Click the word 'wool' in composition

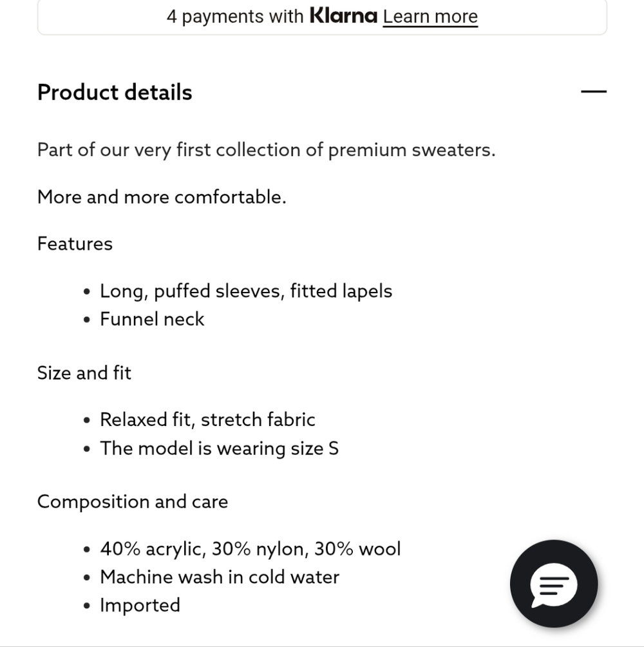(380, 549)
